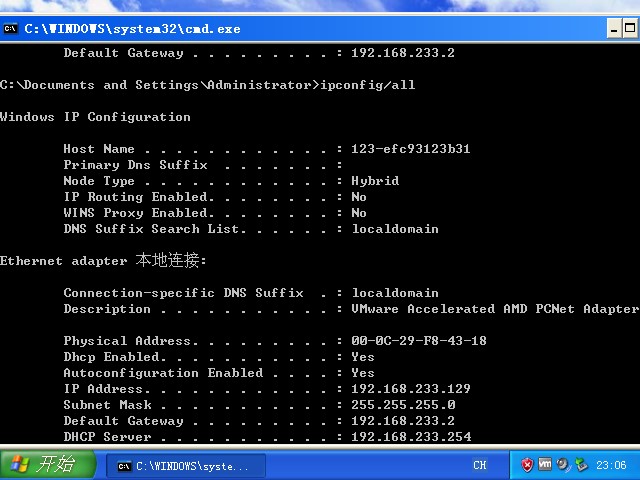Open the cmd.exe window system menu icon
This screenshot has height=480, width=640.
point(10,29)
